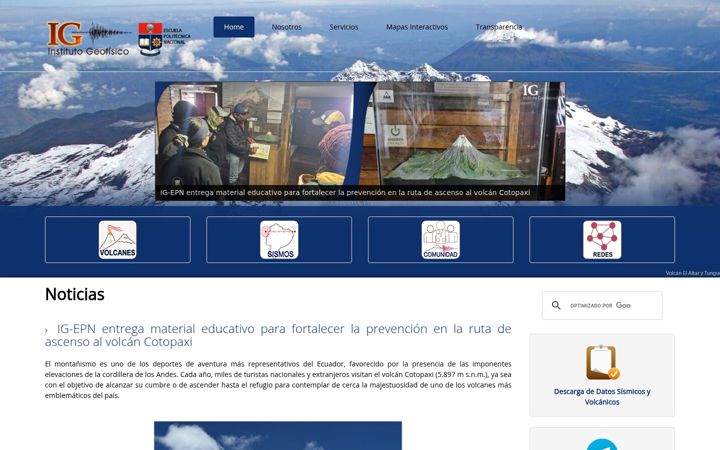Click the slideshow caption about IG-EPN material

pyautogui.click(x=345, y=192)
